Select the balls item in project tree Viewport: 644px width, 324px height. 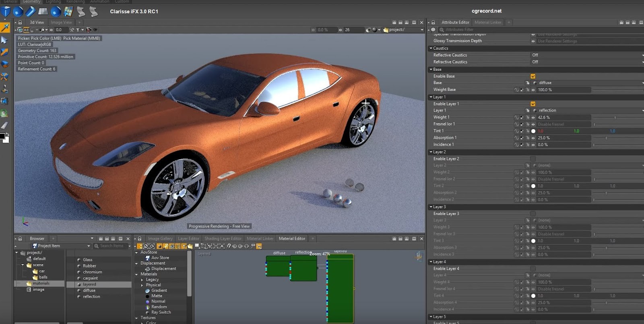coord(43,277)
